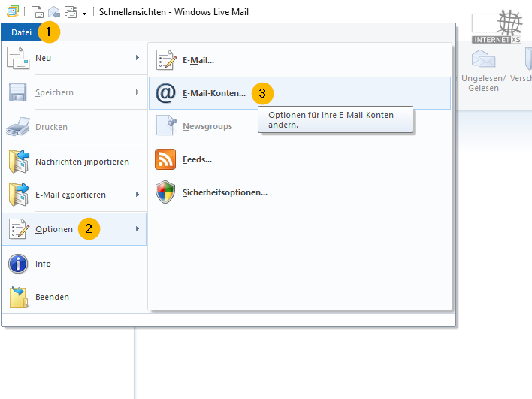Open the quick access toolbar dropdown arrow
This screenshot has height=399, width=532.
tap(84, 13)
